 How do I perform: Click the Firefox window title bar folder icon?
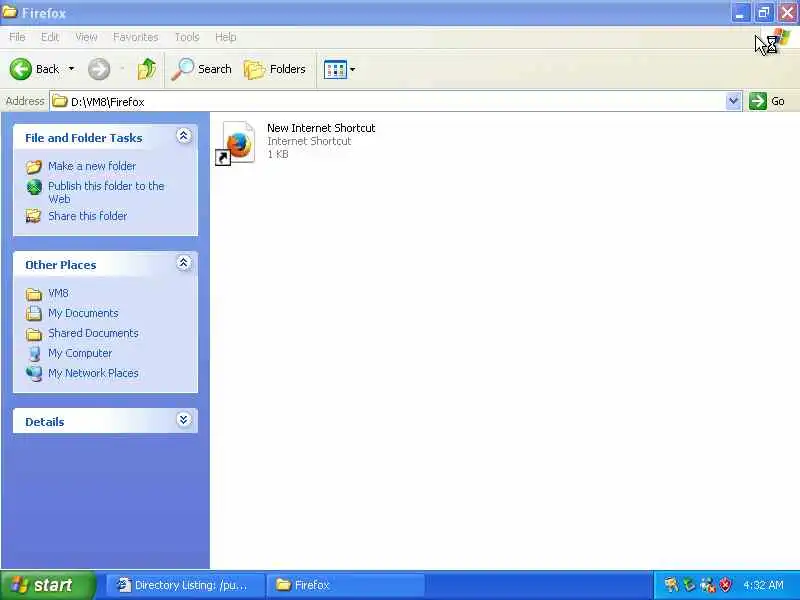click(10, 12)
